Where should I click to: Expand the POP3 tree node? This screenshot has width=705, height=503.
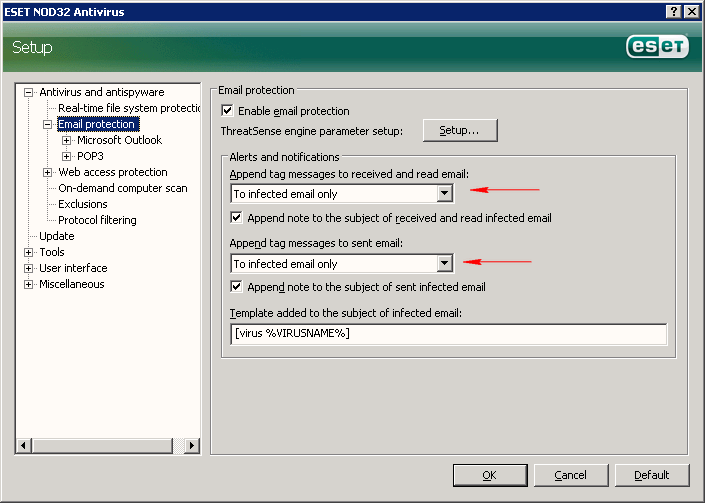click(67, 156)
